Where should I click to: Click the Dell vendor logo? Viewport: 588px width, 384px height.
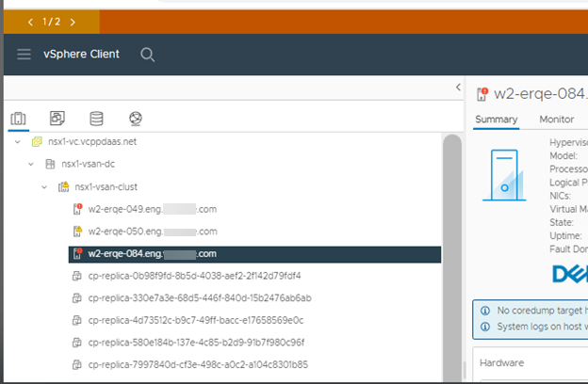pyautogui.click(x=570, y=274)
